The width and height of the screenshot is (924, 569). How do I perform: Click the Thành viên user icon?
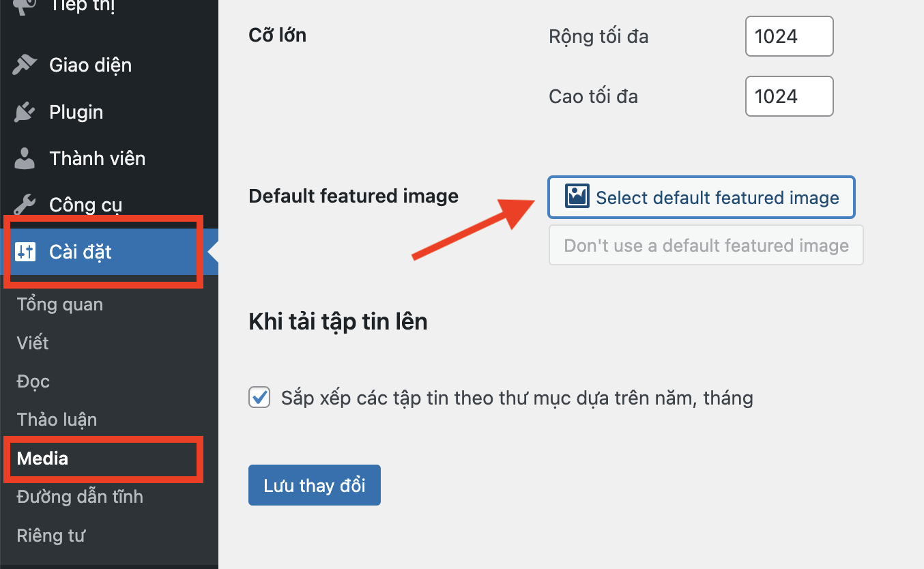[x=25, y=159]
